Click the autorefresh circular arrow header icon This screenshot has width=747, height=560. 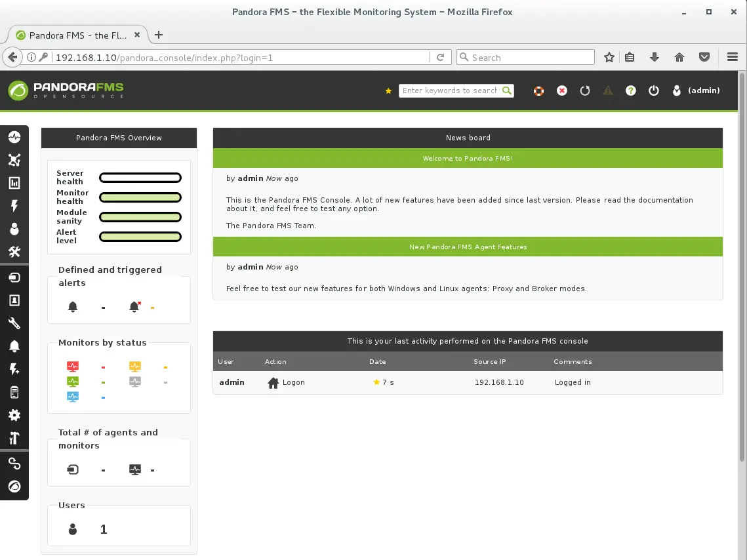pos(585,90)
